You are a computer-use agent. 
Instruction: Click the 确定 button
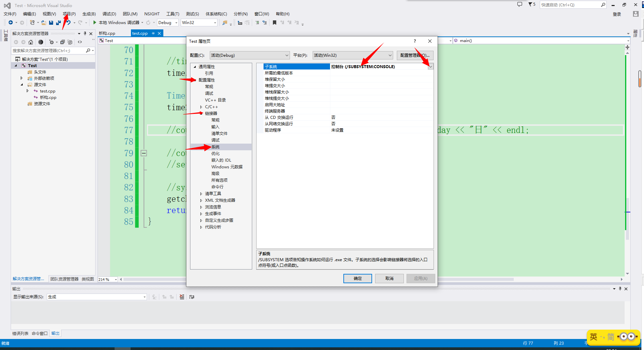[357, 278]
